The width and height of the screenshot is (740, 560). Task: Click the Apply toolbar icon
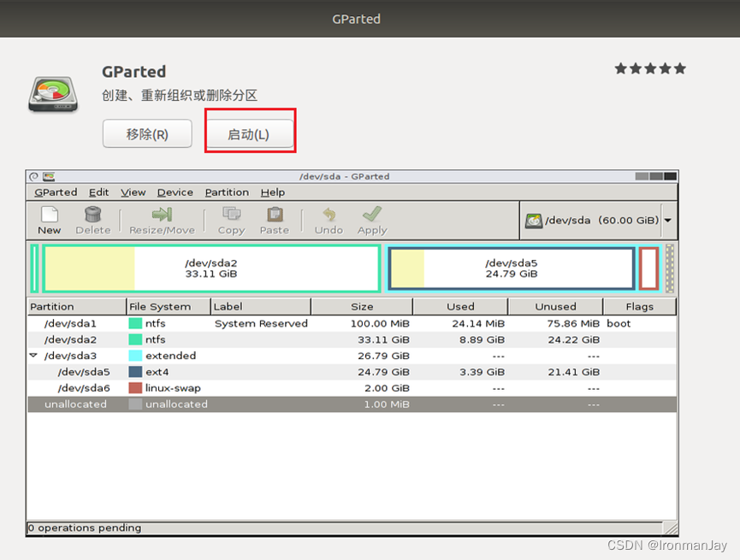pos(372,221)
